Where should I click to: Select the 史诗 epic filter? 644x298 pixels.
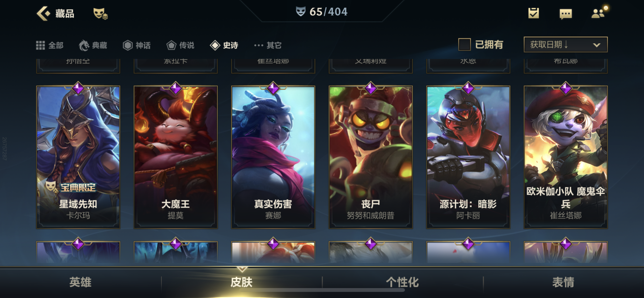click(224, 45)
